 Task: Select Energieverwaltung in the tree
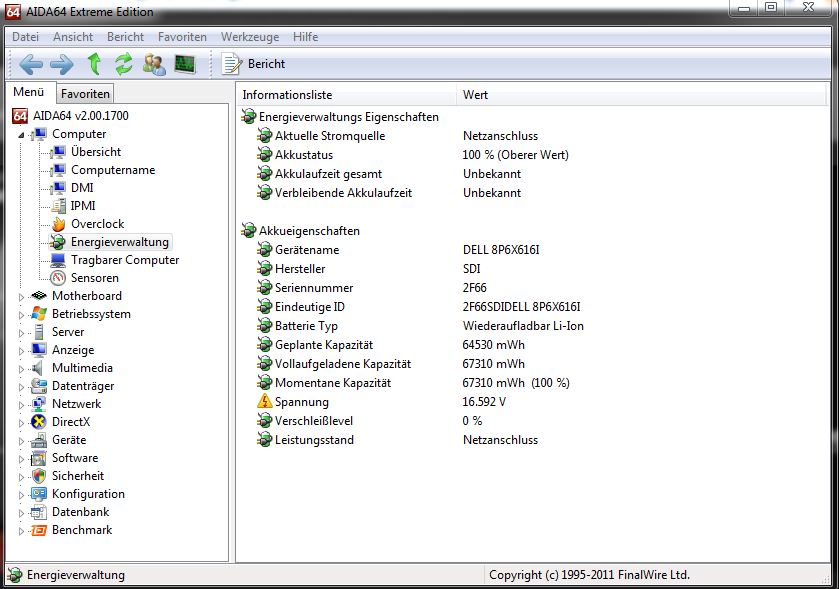point(119,242)
